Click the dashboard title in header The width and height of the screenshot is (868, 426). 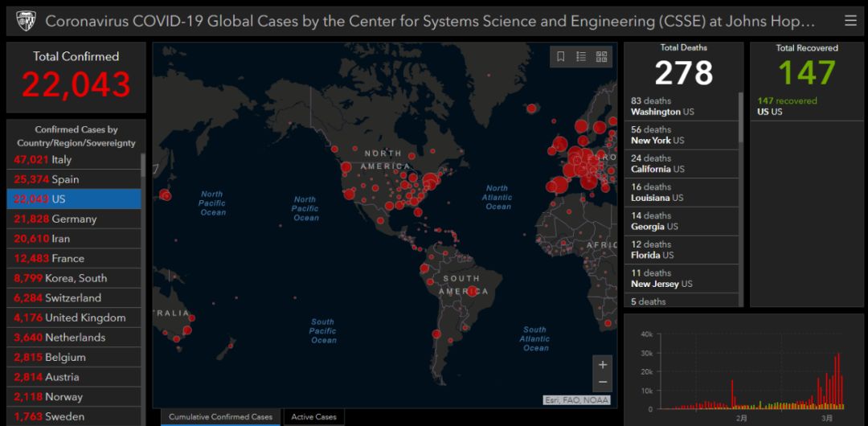pos(430,21)
